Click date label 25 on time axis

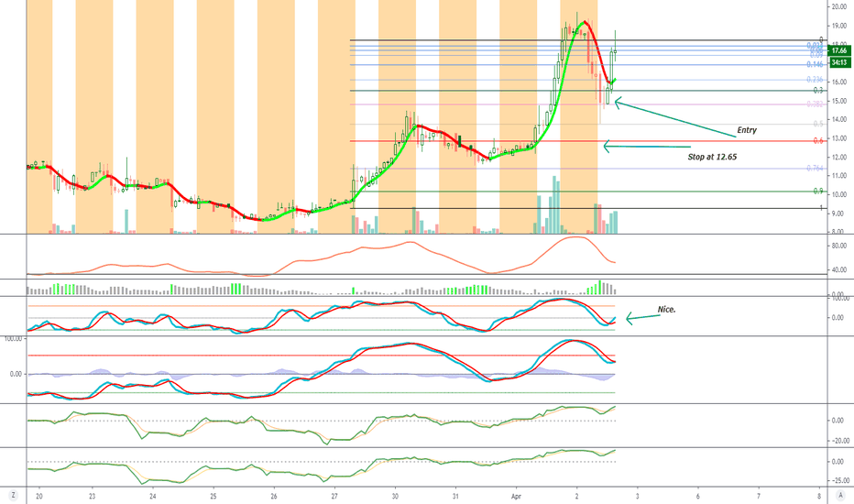tap(213, 497)
